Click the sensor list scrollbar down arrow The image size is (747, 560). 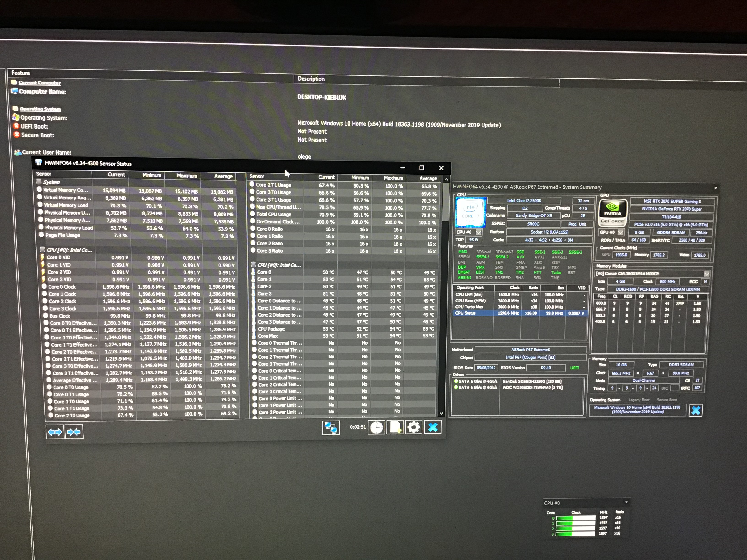coord(441,414)
